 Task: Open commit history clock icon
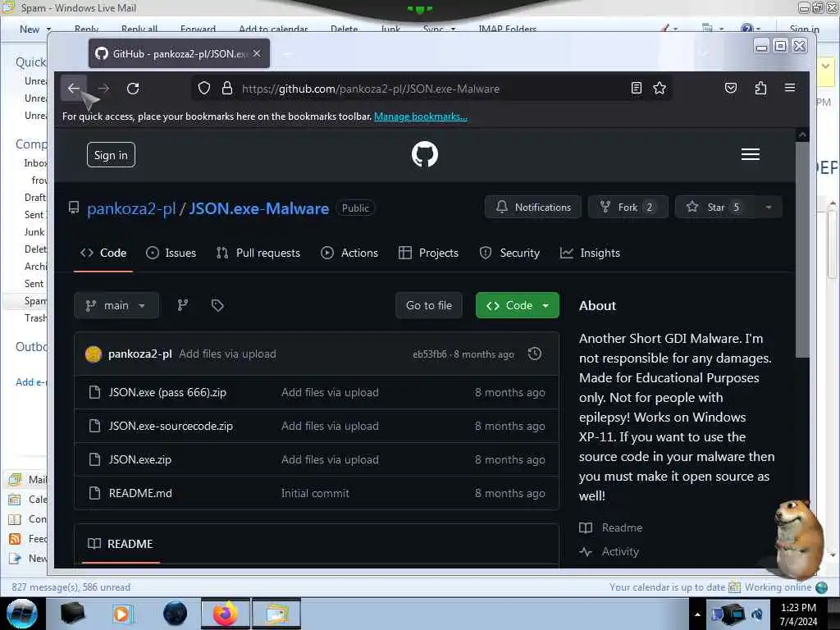535,354
